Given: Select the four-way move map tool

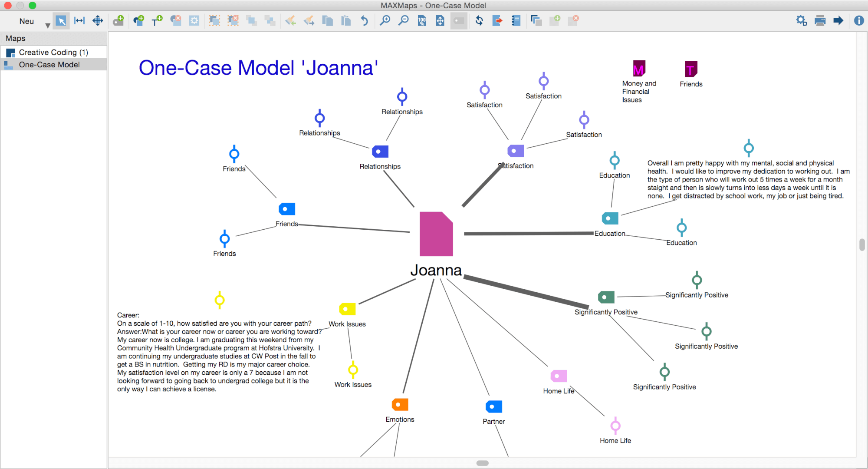Looking at the screenshot, I should (x=98, y=21).
